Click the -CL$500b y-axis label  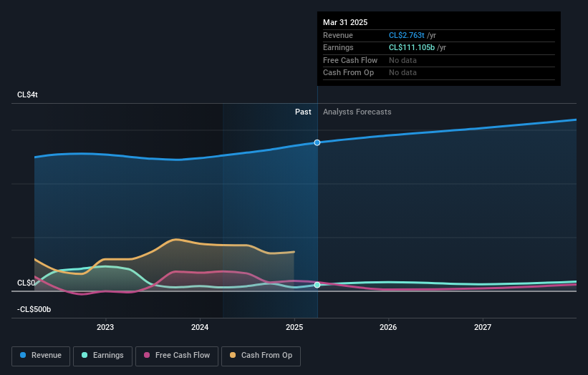click(34, 309)
